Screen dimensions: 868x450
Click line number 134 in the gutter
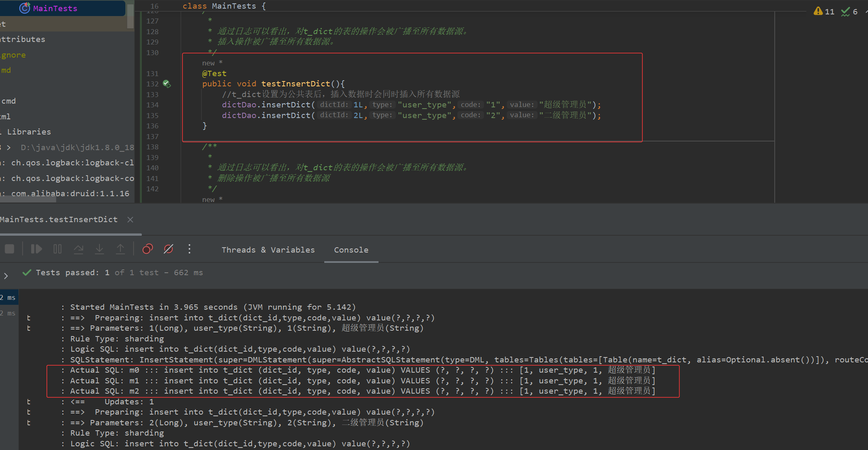152,105
